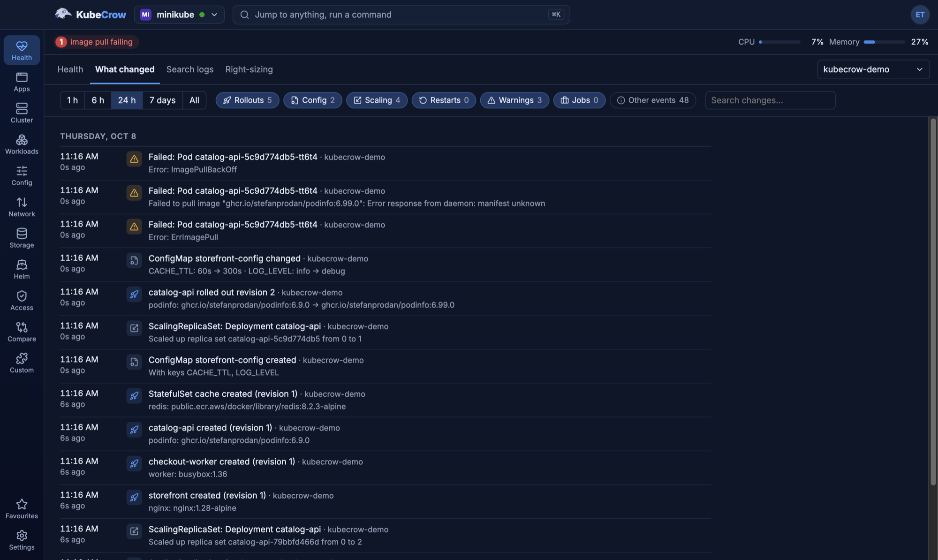Open the ET user avatar menu
Screen dimensions: 938x560
point(920,15)
